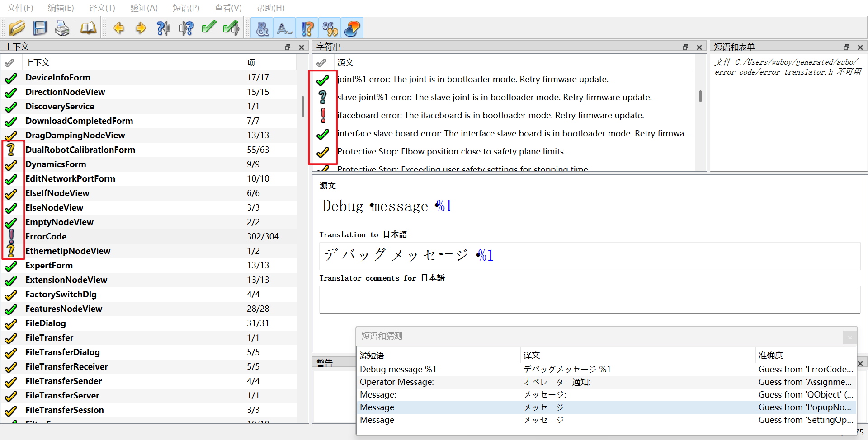The width and height of the screenshot is (868, 440).
Task: Toggle accelerator validation (& icon)
Action: pos(262,28)
